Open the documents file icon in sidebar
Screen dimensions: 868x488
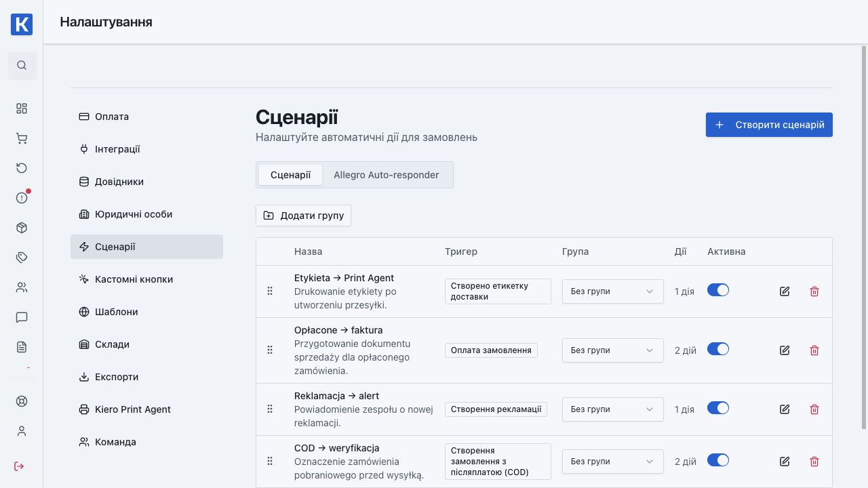coord(22,347)
